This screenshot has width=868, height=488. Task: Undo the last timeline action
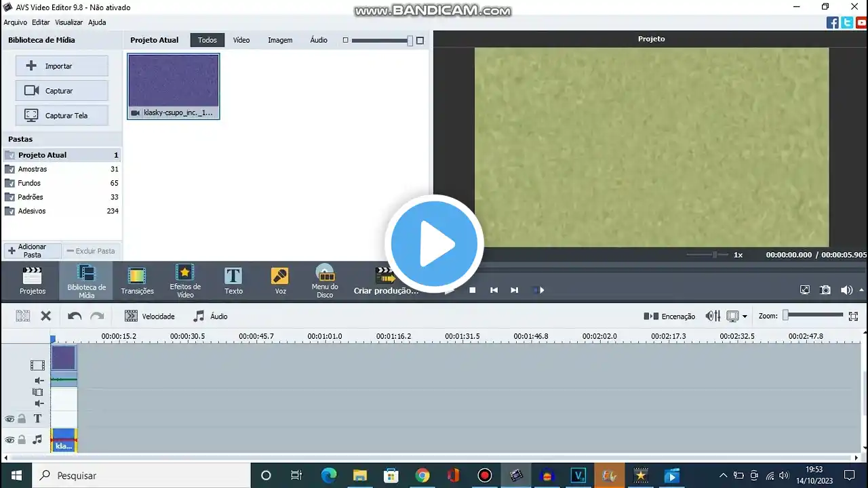[75, 316]
